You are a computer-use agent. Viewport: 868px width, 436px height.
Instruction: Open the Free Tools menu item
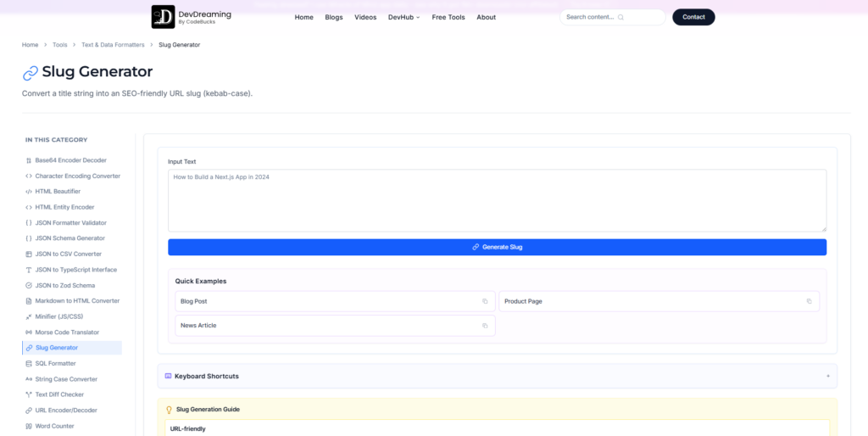click(448, 17)
